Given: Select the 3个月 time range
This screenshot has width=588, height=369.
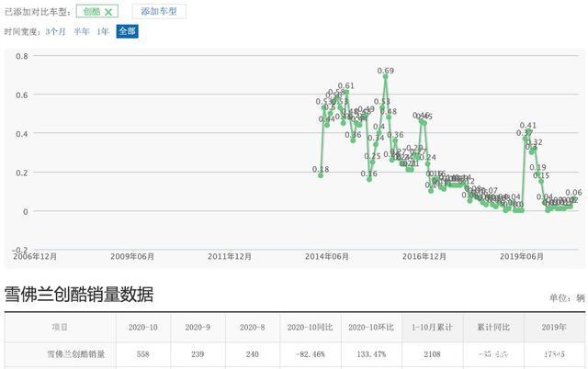Looking at the screenshot, I should [x=55, y=31].
